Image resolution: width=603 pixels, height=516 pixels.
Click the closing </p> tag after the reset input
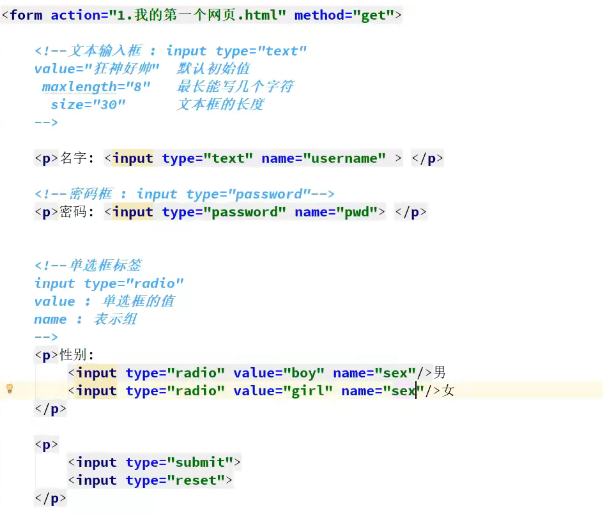[50, 498]
